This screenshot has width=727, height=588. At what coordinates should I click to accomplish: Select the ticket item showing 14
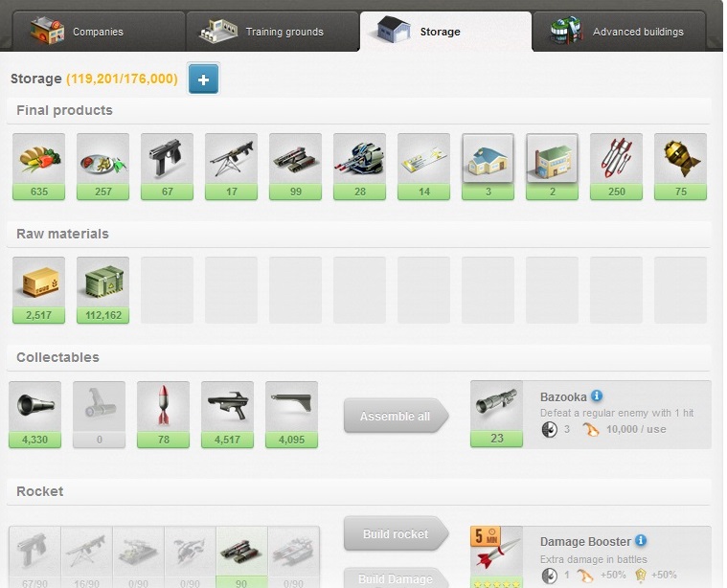(x=423, y=167)
